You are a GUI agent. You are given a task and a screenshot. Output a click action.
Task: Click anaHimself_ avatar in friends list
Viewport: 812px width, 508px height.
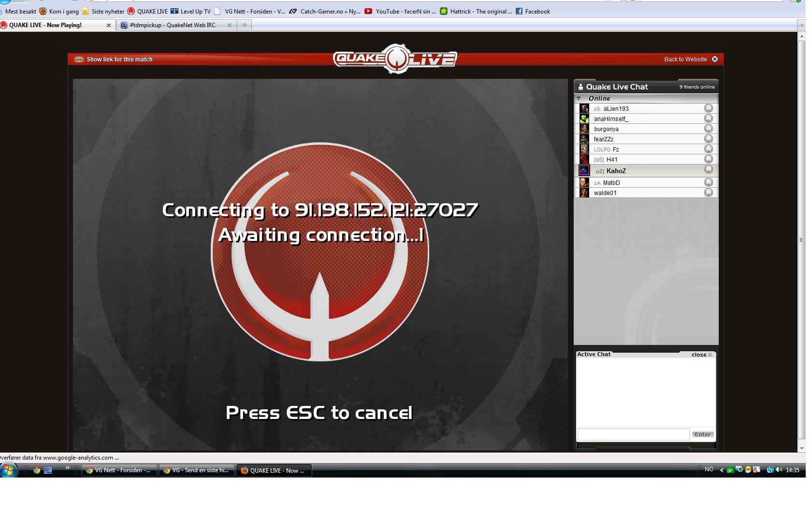584,119
